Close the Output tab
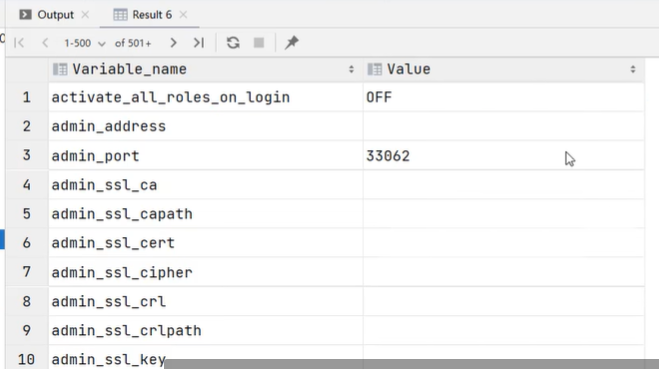This screenshot has width=659, height=369. tap(85, 15)
